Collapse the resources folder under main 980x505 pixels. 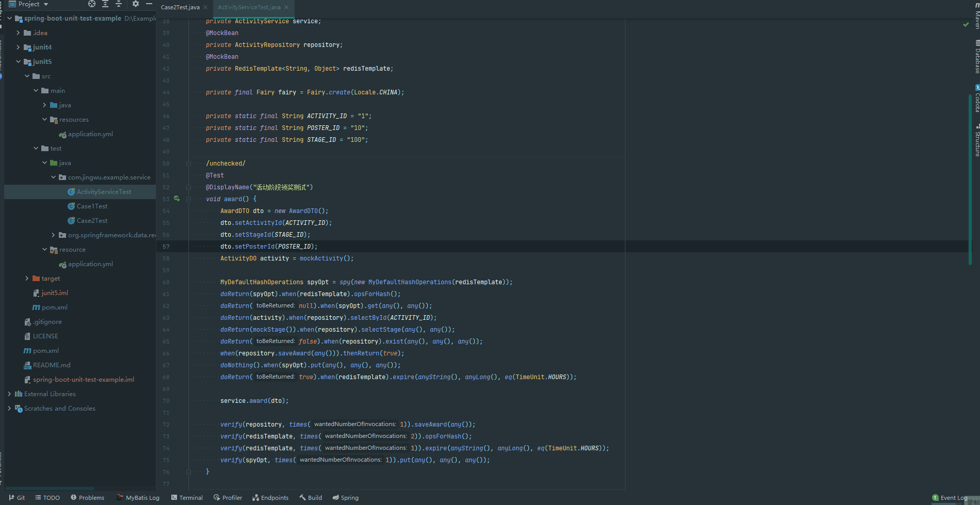click(44, 119)
